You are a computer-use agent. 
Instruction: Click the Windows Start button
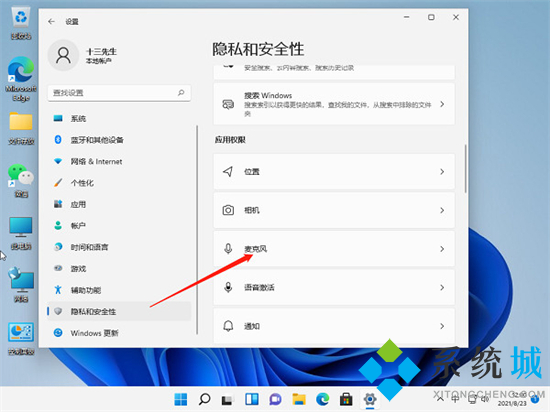181,399
